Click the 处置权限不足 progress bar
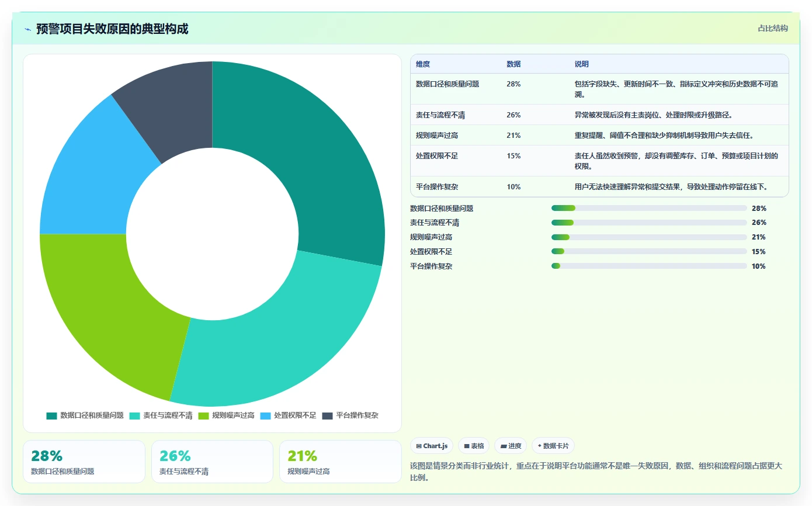 [x=649, y=252]
